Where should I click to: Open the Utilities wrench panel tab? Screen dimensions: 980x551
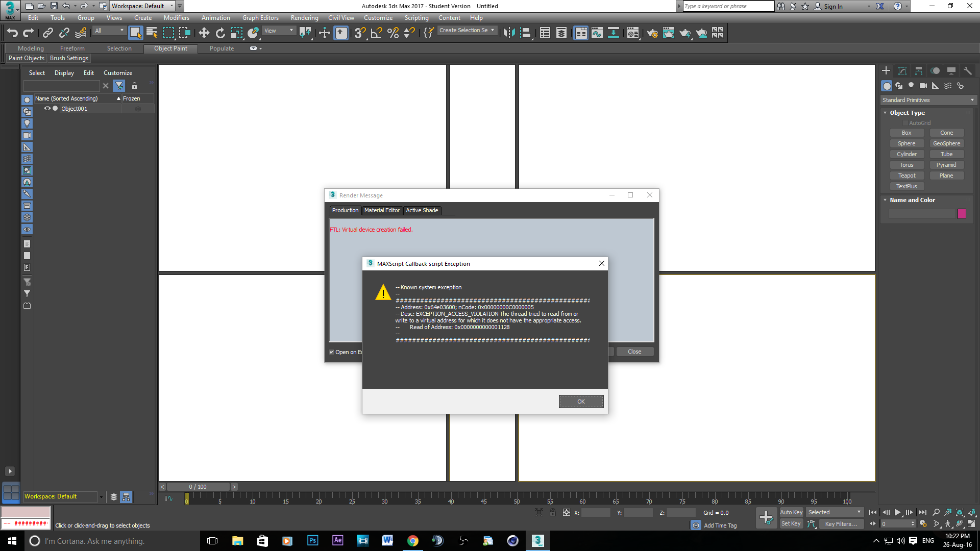click(968, 71)
